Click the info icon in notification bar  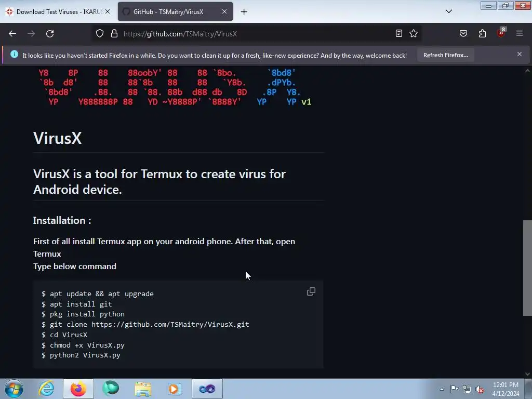pos(14,54)
